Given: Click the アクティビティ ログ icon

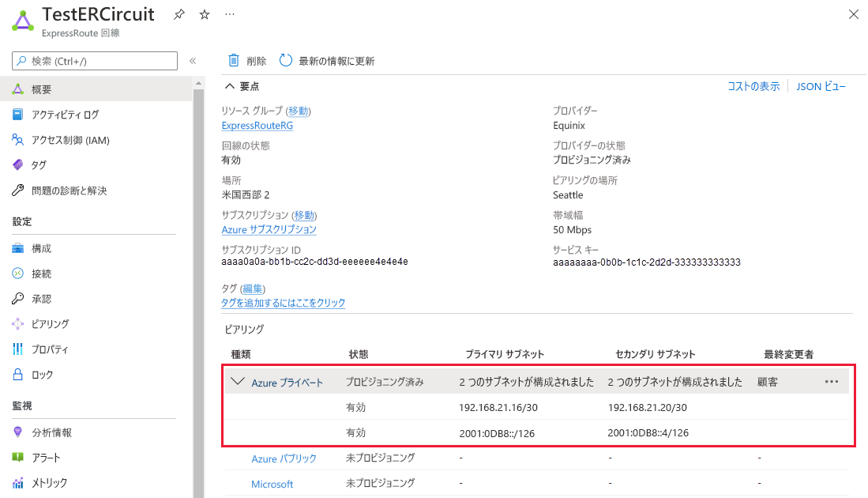Looking at the screenshot, I should (x=17, y=115).
